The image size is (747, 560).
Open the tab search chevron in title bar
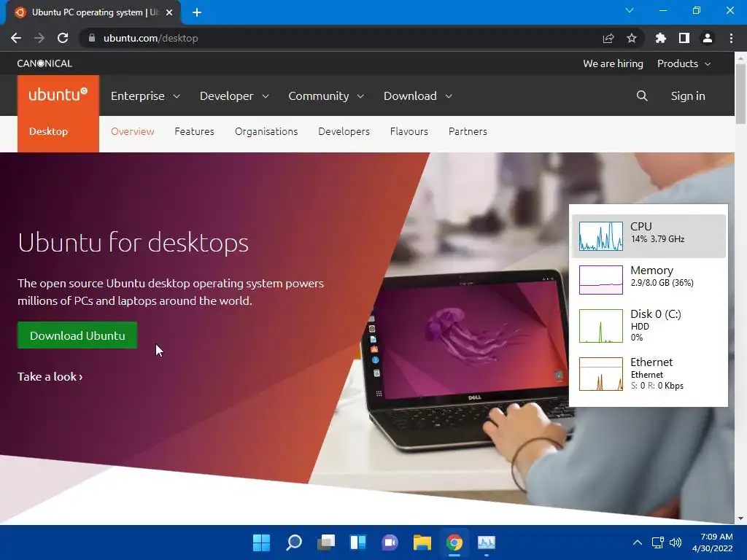click(630, 10)
